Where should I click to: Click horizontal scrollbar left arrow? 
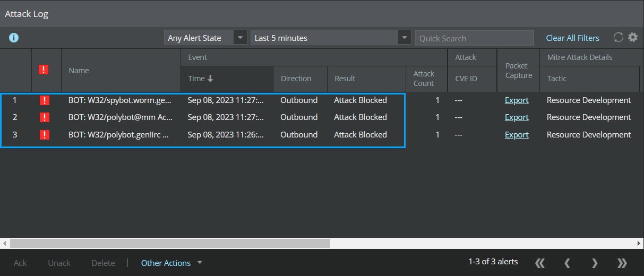pos(4,243)
